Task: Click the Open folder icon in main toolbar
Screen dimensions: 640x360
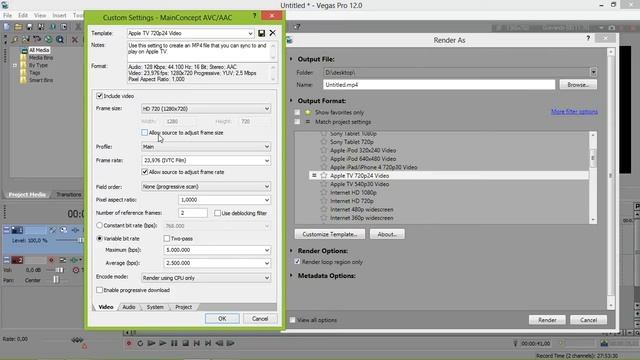Action: (x=18, y=27)
